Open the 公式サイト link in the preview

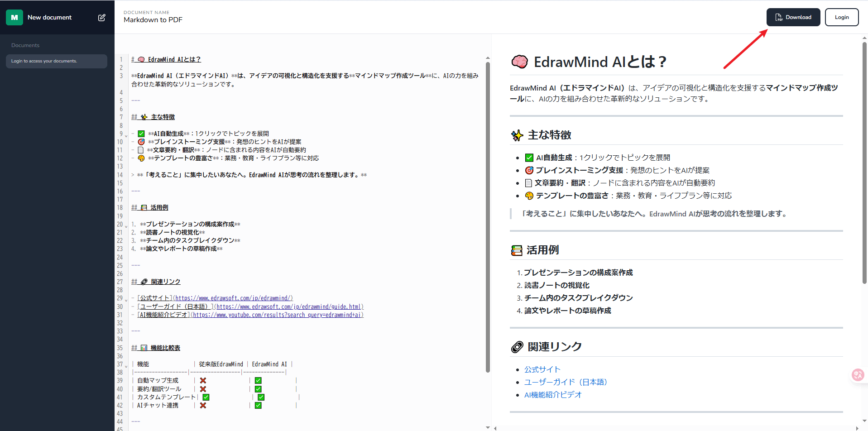[x=542, y=369]
